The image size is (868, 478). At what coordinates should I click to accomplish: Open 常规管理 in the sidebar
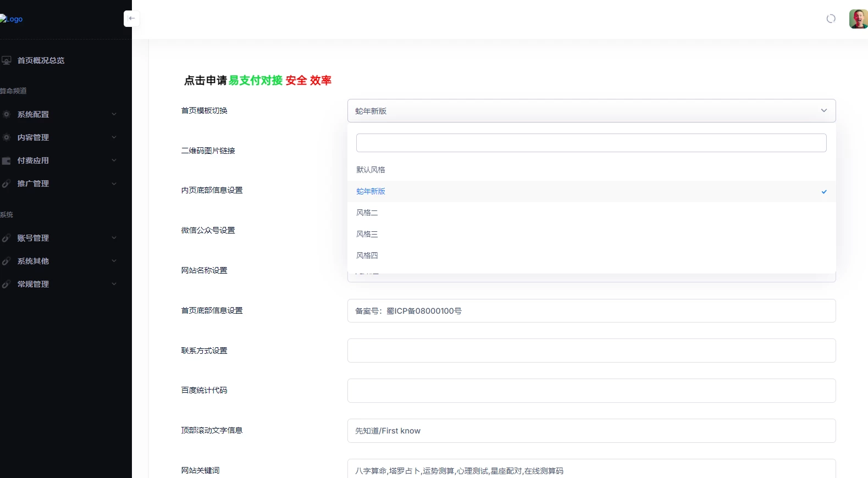(33, 284)
